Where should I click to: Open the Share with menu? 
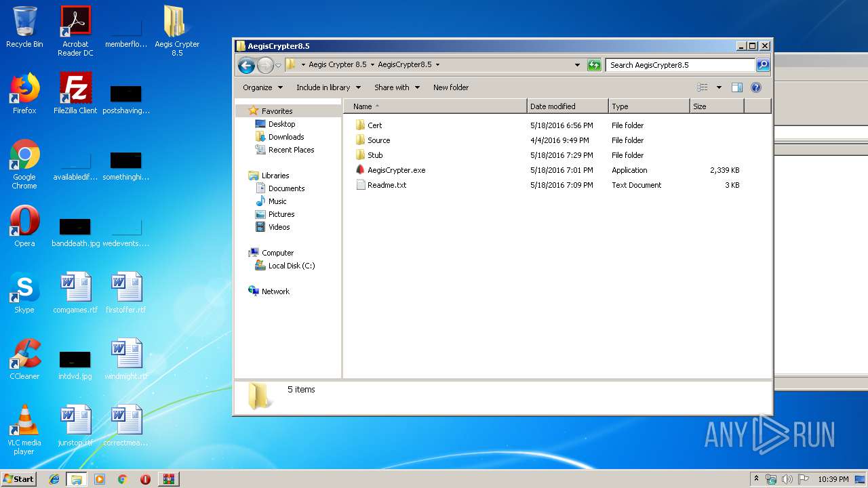point(397,87)
